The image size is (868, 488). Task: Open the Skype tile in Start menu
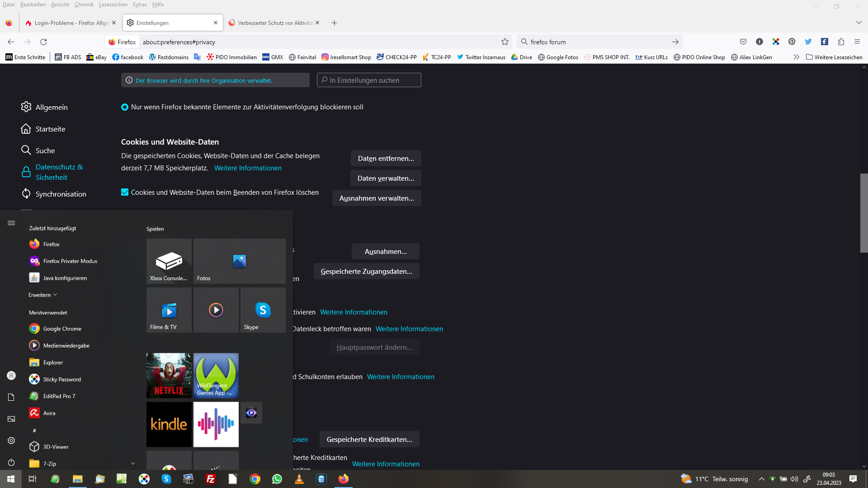coord(263,310)
